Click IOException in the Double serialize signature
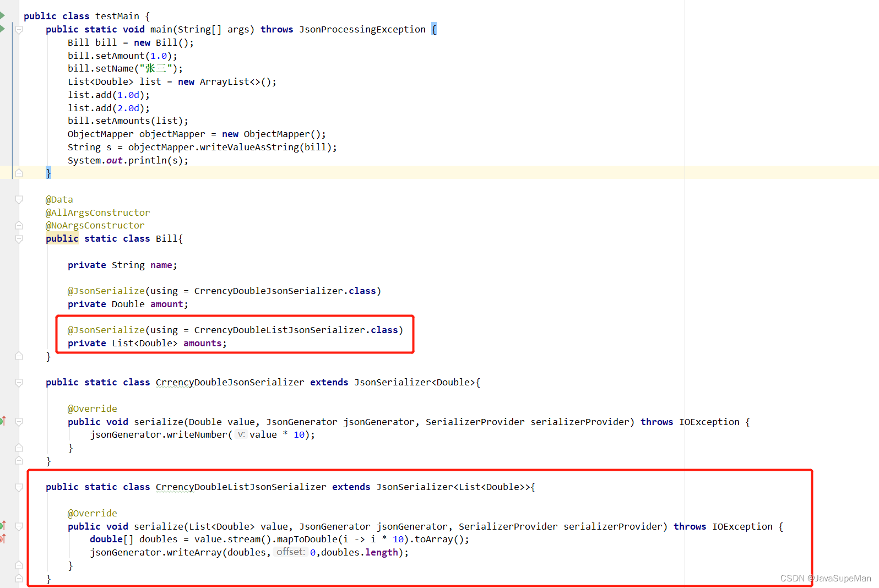Viewport: 879px width, 588px height. (709, 422)
